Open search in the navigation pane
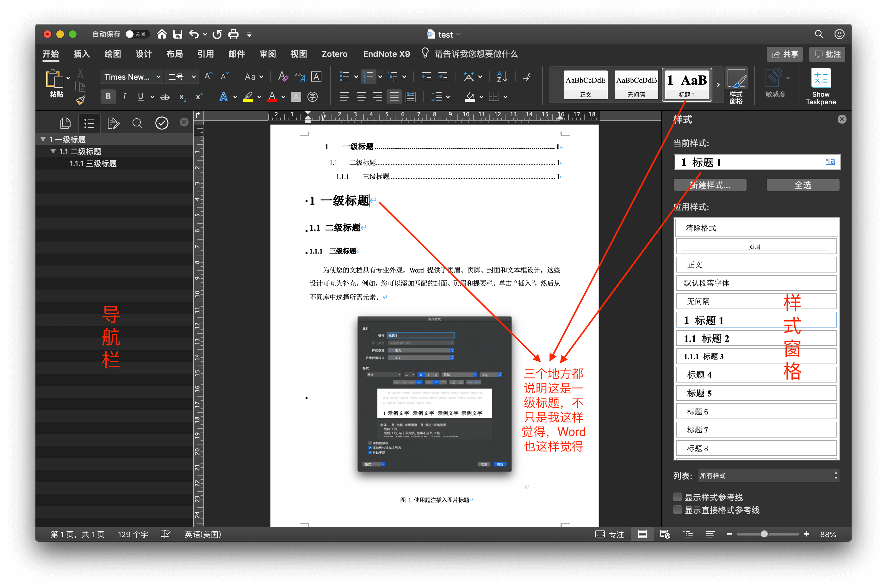Image resolution: width=887 pixels, height=588 pixels. 137,123
